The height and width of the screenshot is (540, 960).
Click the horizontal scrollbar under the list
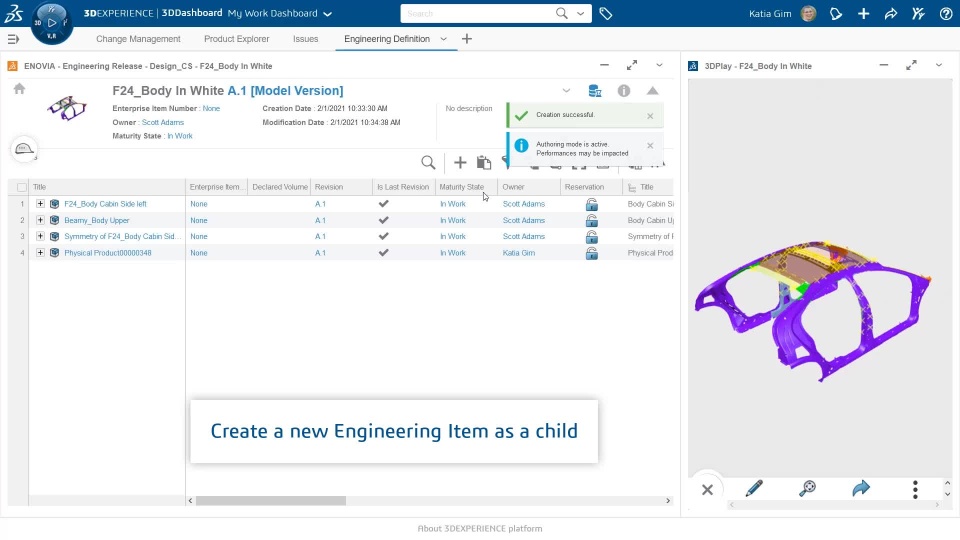pos(270,500)
